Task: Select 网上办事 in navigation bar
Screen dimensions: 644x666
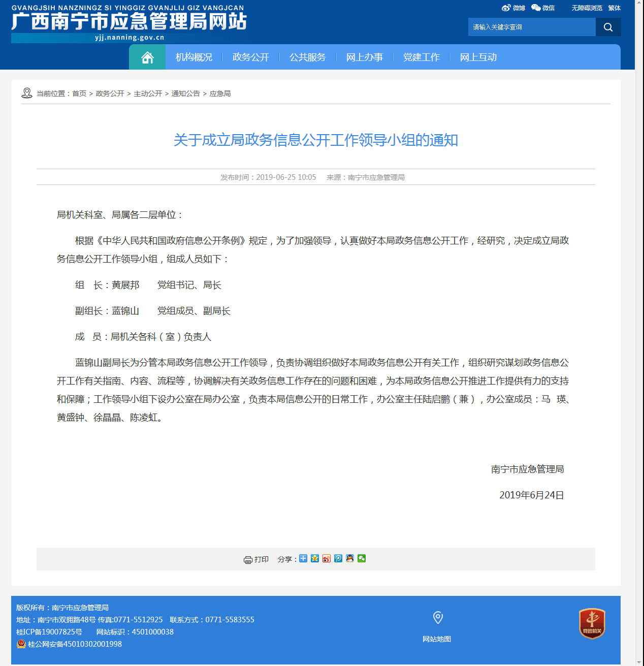Action: (x=365, y=57)
